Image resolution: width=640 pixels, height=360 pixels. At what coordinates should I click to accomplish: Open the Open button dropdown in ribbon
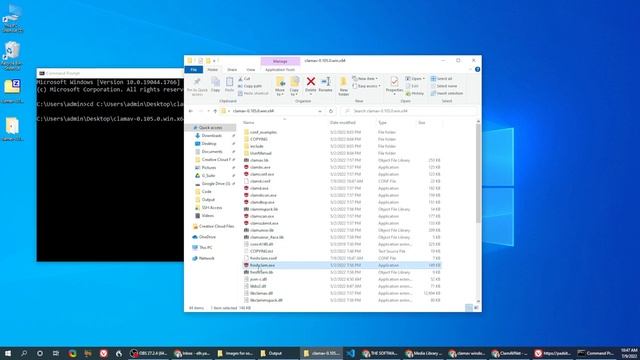tap(424, 79)
